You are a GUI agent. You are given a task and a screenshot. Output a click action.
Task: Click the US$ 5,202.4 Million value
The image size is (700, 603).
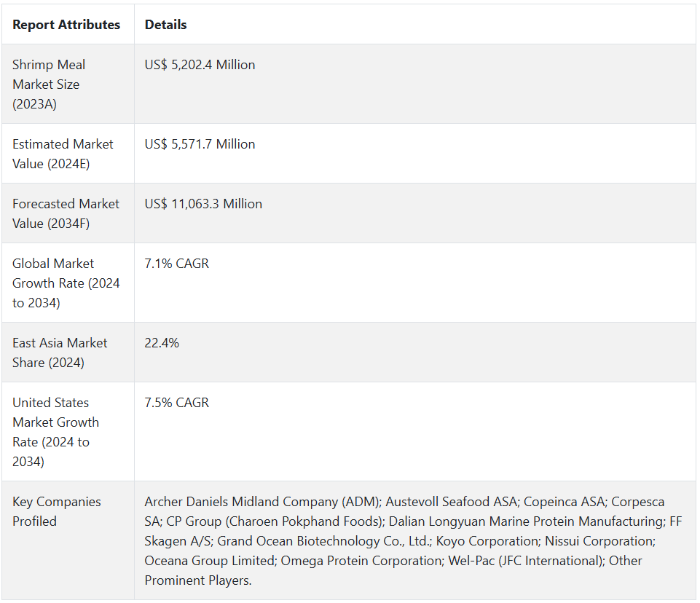(x=200, y=65)
